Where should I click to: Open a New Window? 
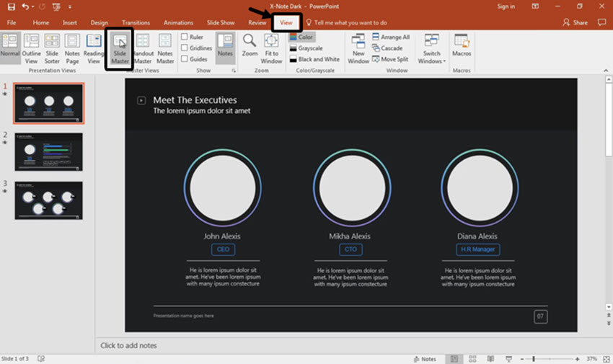click(358, 49)
